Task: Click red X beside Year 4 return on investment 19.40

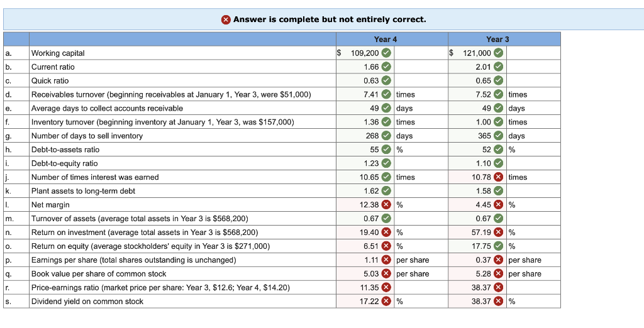Action: coord(386,232)
